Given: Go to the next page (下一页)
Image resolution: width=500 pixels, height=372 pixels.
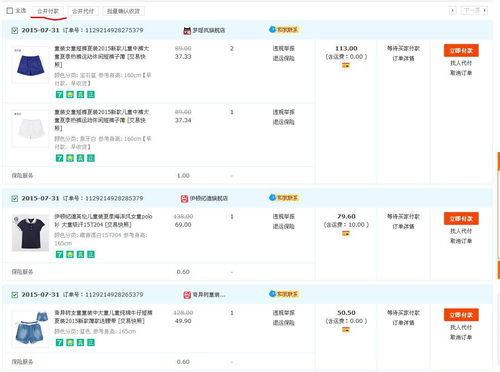Looking at the screenshot, I should click(x=475, y=11).
